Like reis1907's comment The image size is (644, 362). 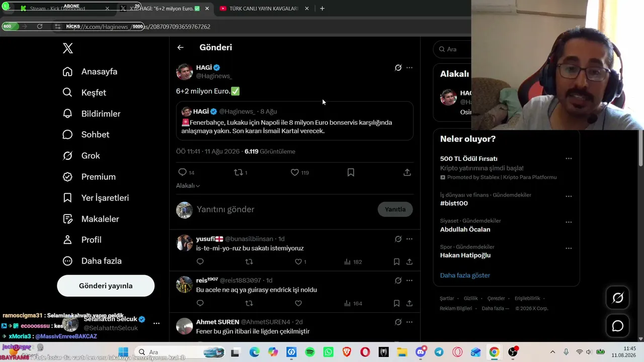298,303
